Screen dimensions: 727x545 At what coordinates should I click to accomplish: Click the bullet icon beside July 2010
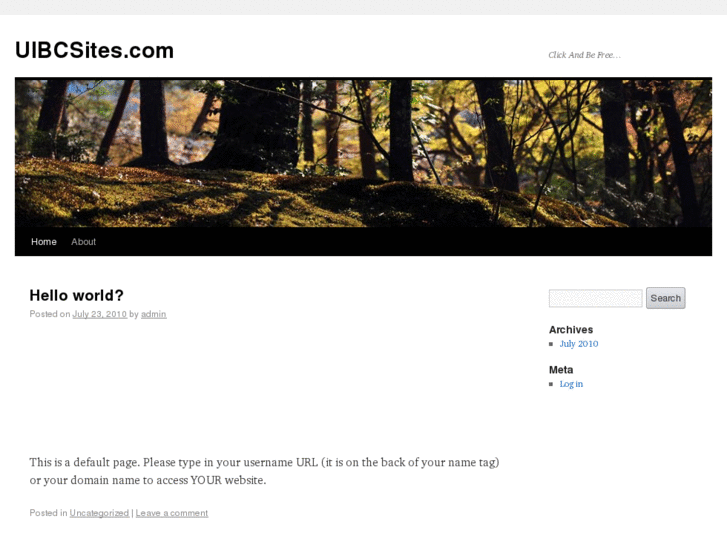(x=551, y=344)
